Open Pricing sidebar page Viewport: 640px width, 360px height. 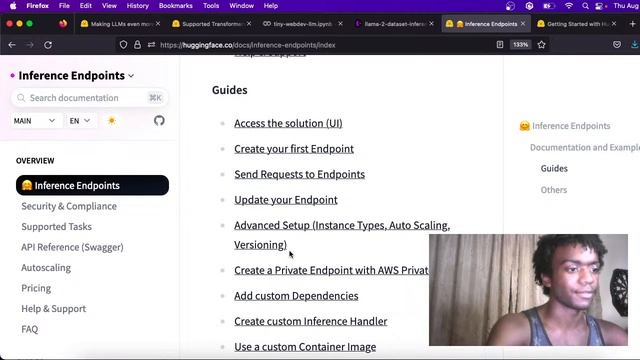(x=36, y=288)
